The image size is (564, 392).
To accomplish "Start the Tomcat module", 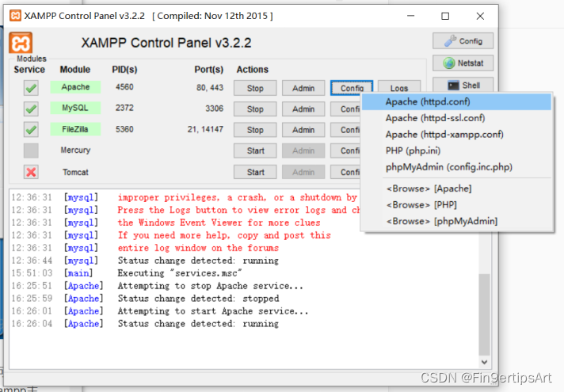I will (255, 172).
